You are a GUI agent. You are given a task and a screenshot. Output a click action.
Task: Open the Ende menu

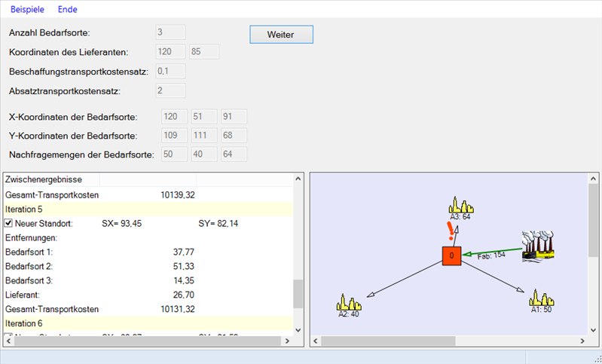point(68,10)
